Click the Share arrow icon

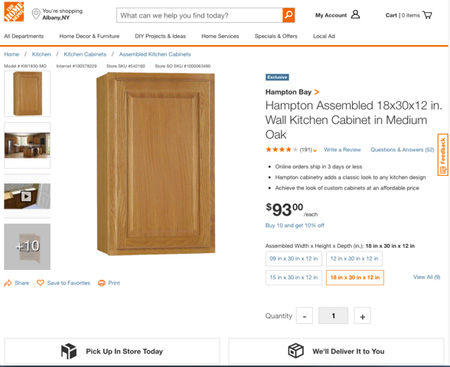(x=8, y=283)
